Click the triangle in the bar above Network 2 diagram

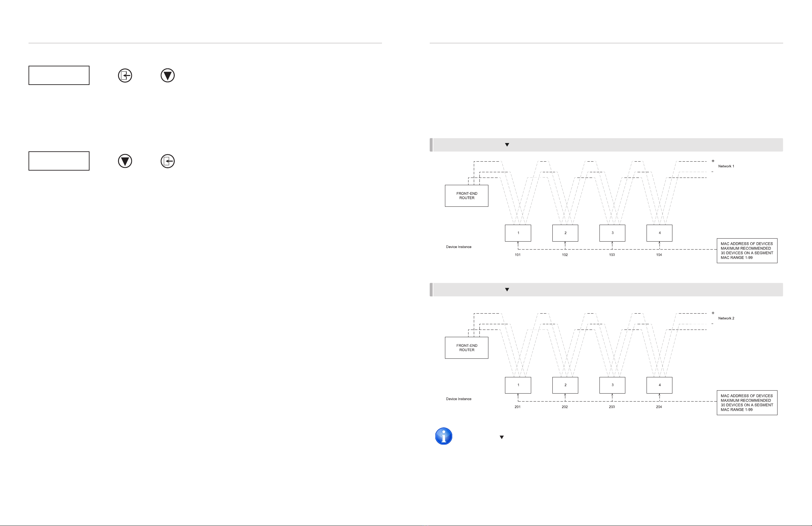(x=507, y=290)
